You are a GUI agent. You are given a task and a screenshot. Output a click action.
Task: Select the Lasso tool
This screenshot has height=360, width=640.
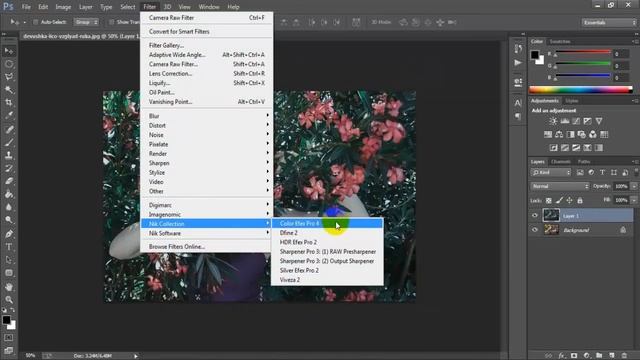[x=9, y=77]
